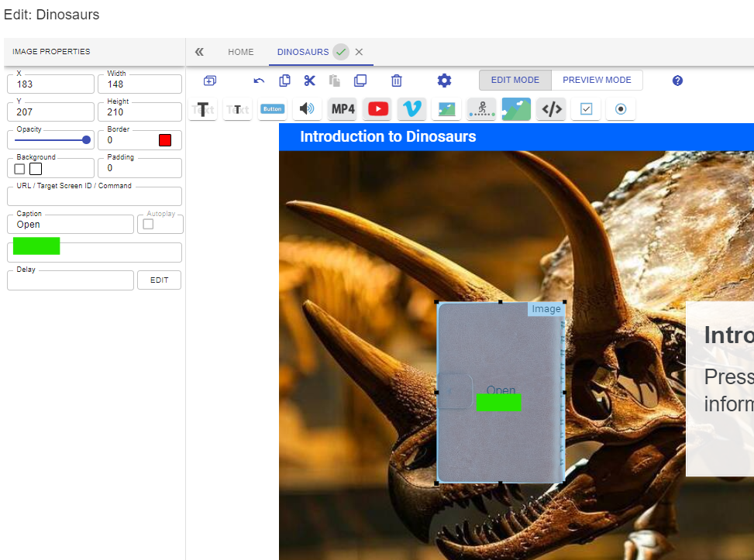Switch to the HOME tab
754x560 pixels.
click(x=240, y=52)
